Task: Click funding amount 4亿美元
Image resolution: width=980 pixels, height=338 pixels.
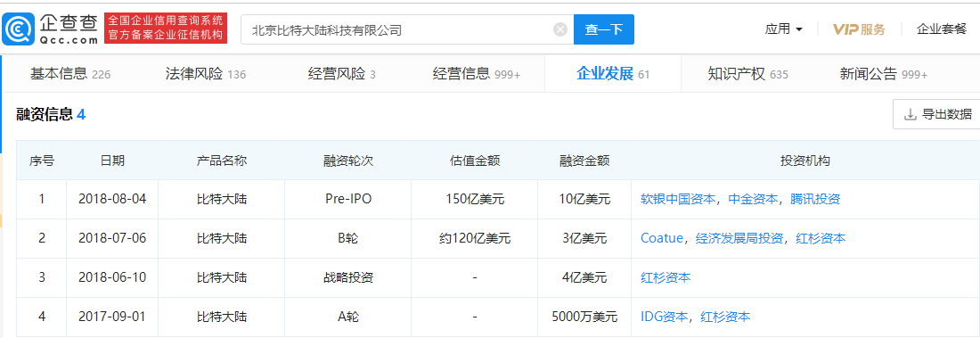Action: pos(584,277)
